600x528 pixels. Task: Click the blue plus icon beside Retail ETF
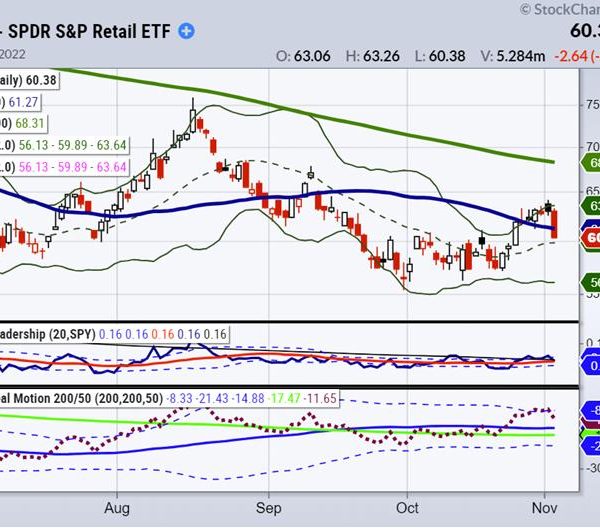click(186, 31)
